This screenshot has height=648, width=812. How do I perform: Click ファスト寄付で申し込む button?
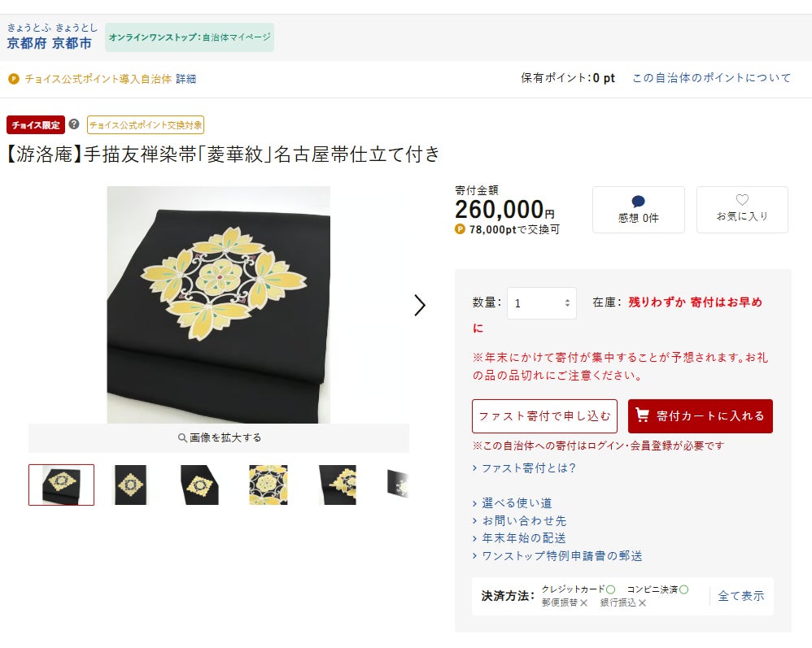545,416
